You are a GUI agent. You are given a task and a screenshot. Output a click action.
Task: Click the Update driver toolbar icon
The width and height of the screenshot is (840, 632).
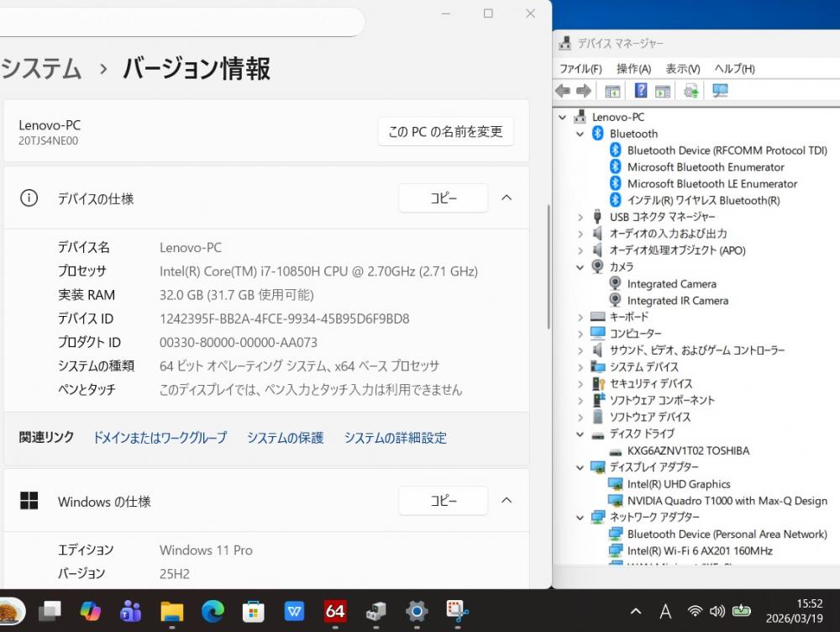pyautogui.click(x=691, y=91)
